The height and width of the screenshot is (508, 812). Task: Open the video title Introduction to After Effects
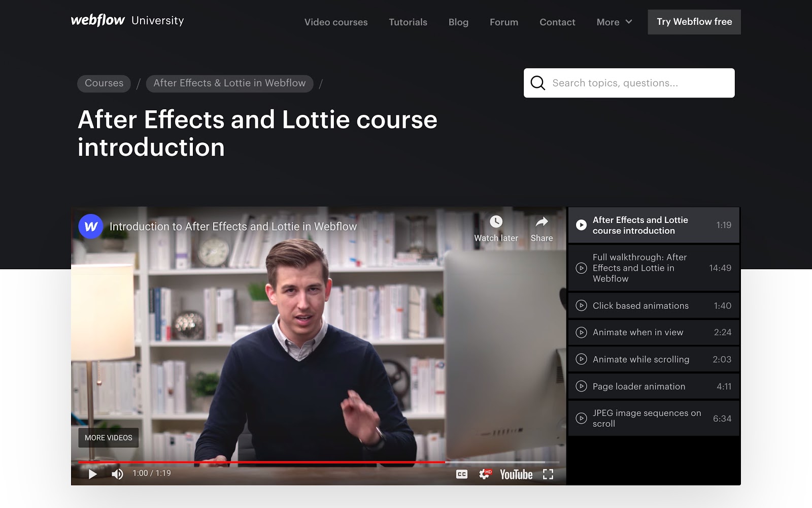[233, 227]
